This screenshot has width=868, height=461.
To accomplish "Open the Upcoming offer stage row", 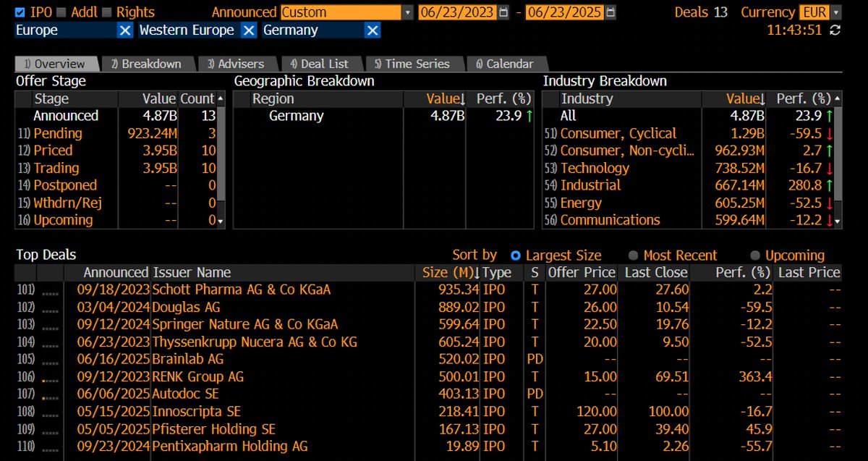I will 116,220.
